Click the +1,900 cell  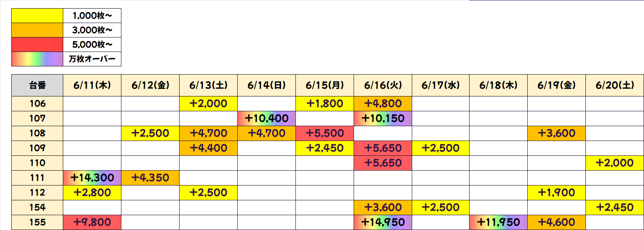coord(557,193)
